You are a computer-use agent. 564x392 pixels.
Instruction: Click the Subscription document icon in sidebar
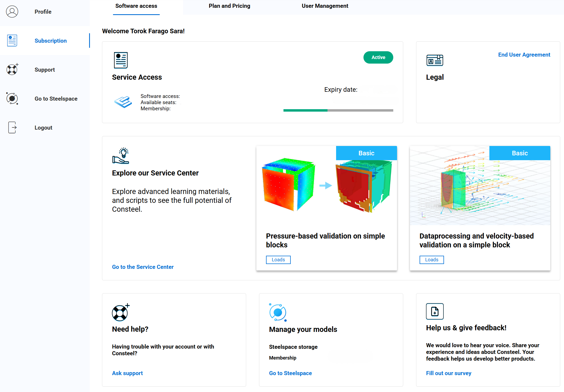(12, 41)
